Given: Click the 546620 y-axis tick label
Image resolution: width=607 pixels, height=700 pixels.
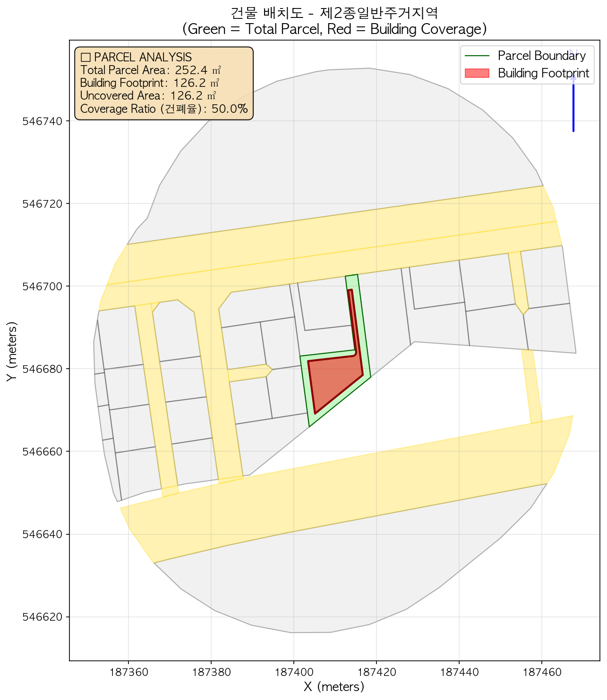Looking at the screenshot, I should coord(43,617).
